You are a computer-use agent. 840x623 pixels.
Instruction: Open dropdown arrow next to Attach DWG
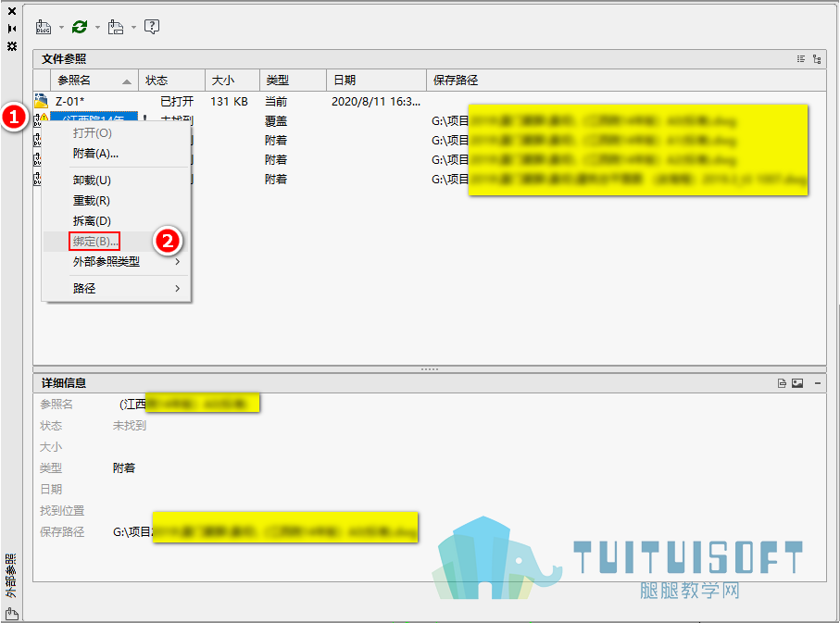coord(61,28)
